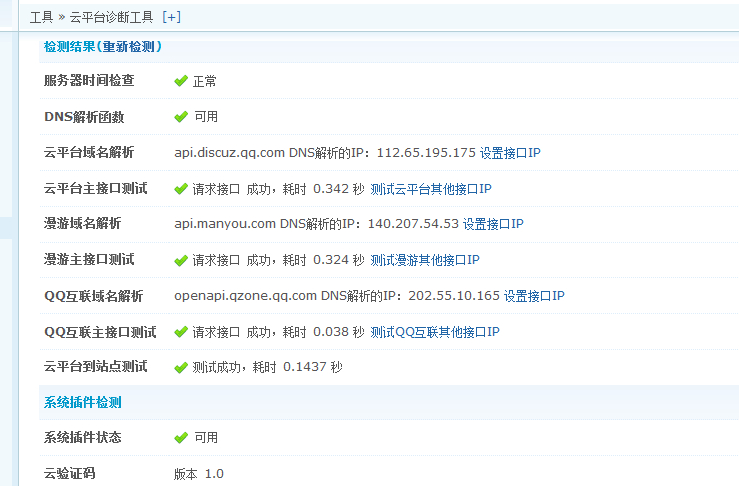This screenshot has height=486, width=739.
Task: Click the 正常 status text
Action: [x=205, y=81]
